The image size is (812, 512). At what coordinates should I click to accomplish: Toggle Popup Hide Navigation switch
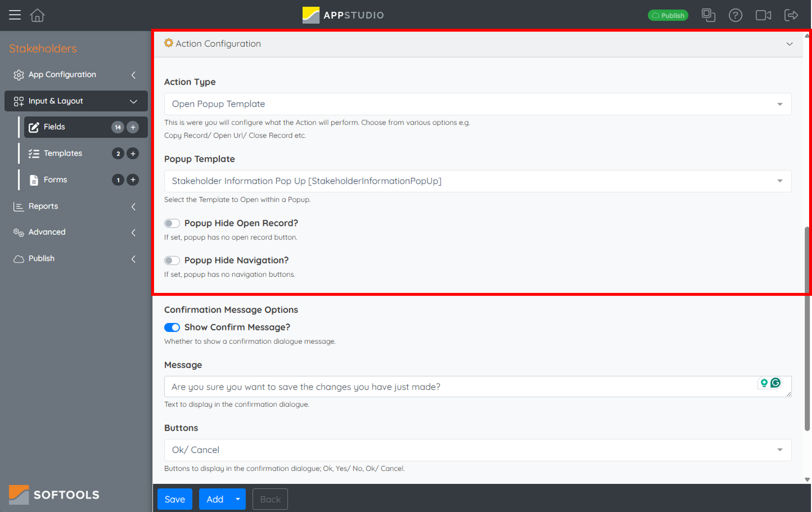click(172, 260)
